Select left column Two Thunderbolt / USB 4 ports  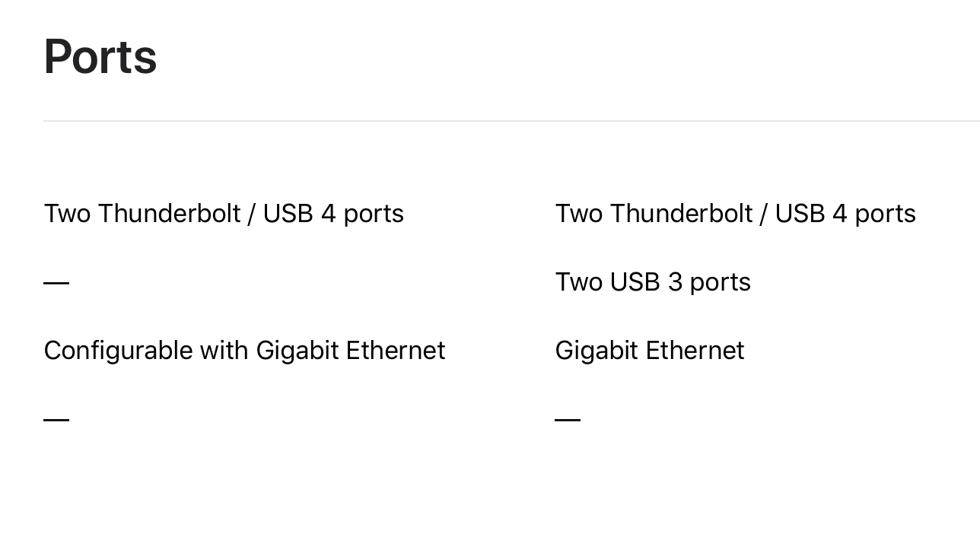(x=224, y=214)
